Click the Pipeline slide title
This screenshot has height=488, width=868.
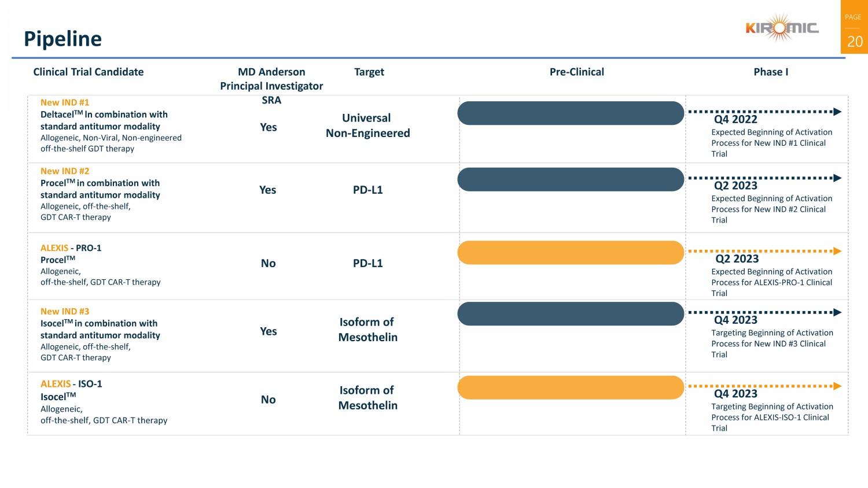click(x=62, y=39)
